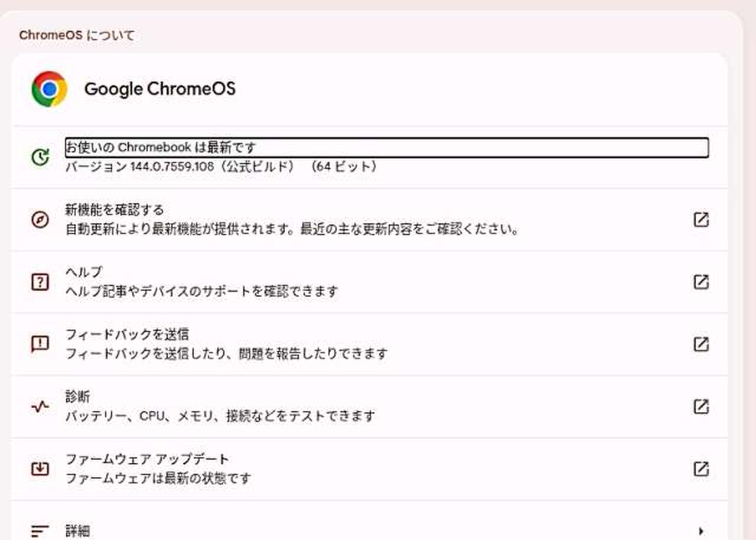Viewport: 756px width, 540px height.
Task: Expand the 詳細 row arrow
Action: click(701, 531)
